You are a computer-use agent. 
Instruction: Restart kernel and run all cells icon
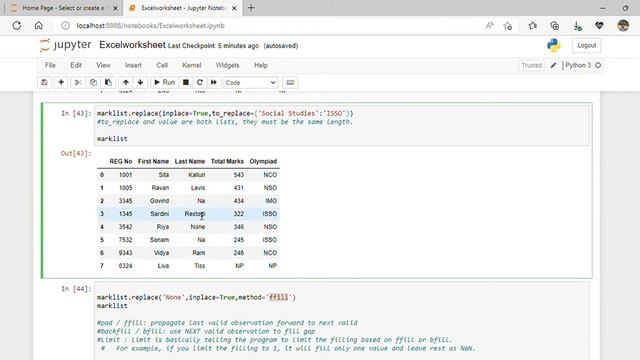(213, 82)
